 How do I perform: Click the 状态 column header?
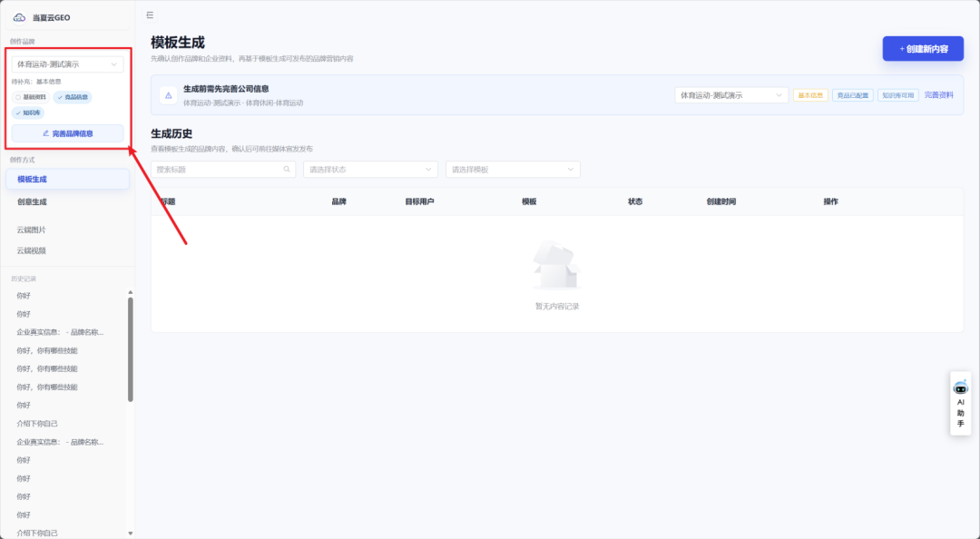635,202
